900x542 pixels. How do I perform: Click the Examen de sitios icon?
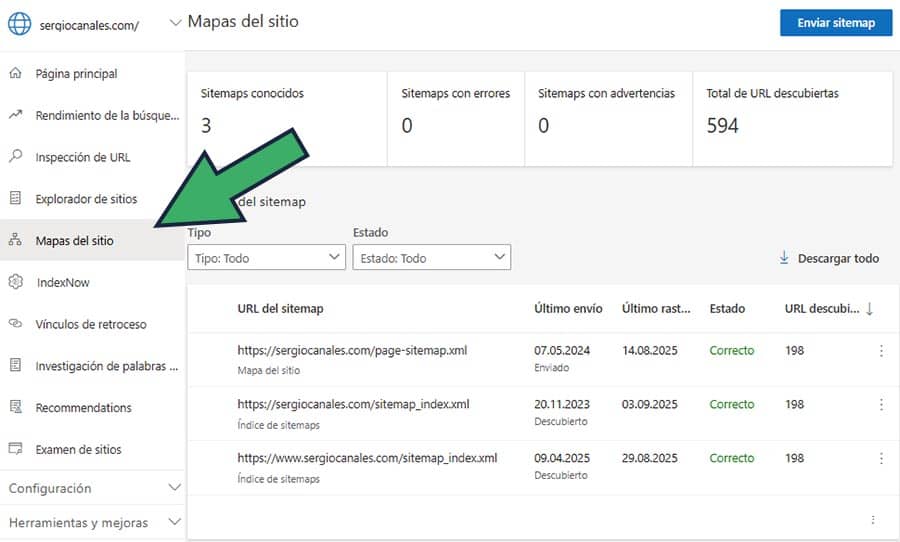tap(15, 448)
